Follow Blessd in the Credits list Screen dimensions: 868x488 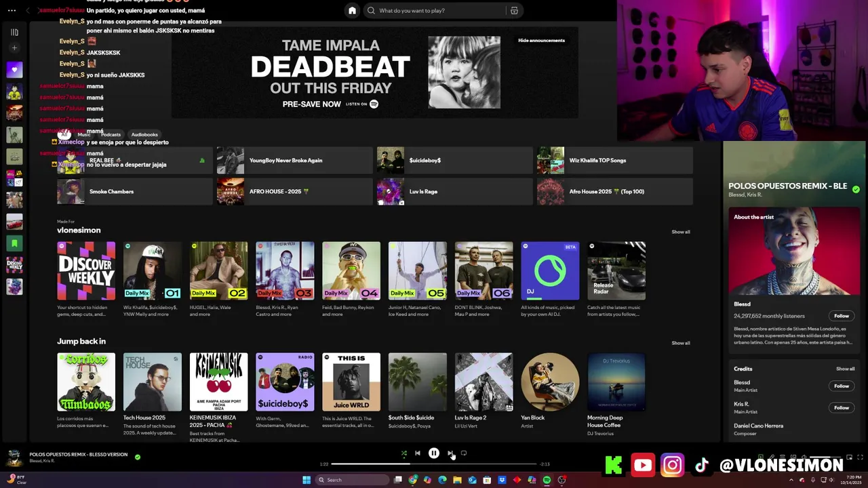click(842, 386)
